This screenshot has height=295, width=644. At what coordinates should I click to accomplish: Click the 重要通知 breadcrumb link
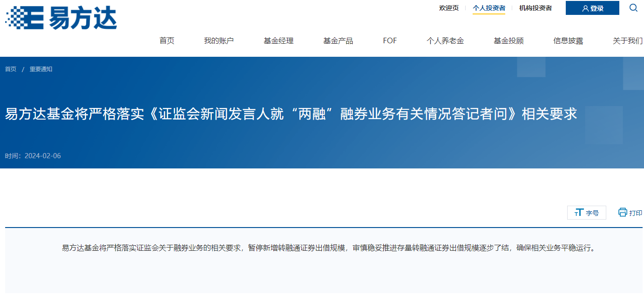[41, 69]
